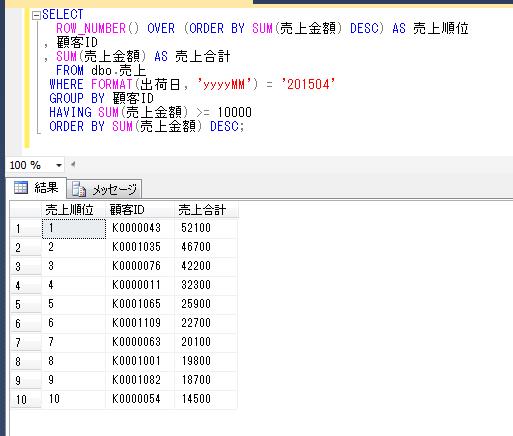Open the 100 % zoom dropdown
This screenshot has width=513, height=436.
(x=59, y=165)
